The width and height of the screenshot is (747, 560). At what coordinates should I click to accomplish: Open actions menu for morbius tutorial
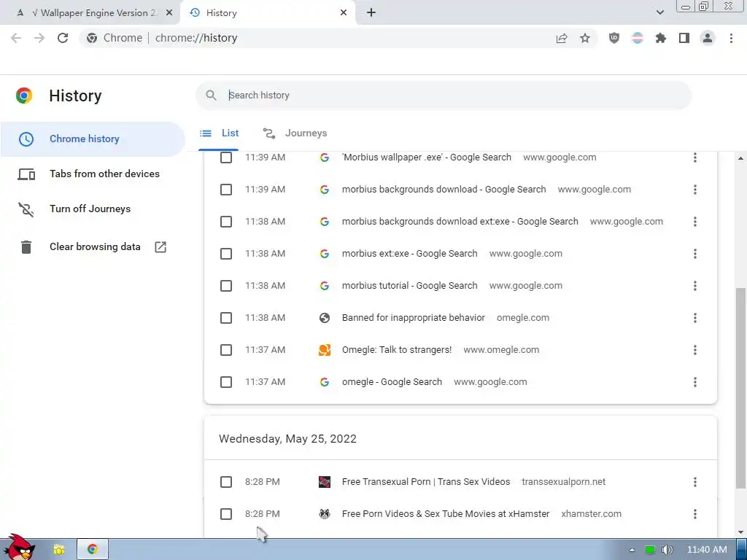[695, 286]
